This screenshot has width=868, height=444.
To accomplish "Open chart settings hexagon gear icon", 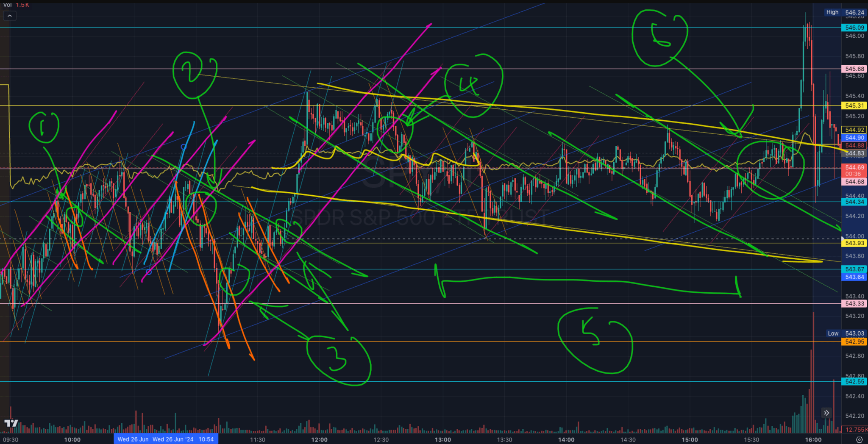I will (859, 440).
